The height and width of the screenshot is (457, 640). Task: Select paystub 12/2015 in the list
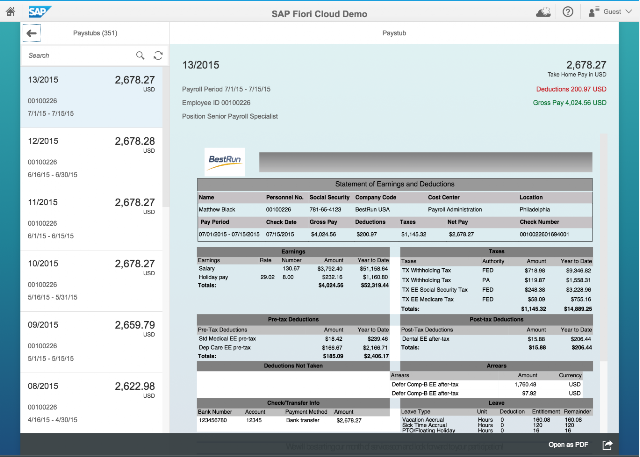(x=91, y=158)
